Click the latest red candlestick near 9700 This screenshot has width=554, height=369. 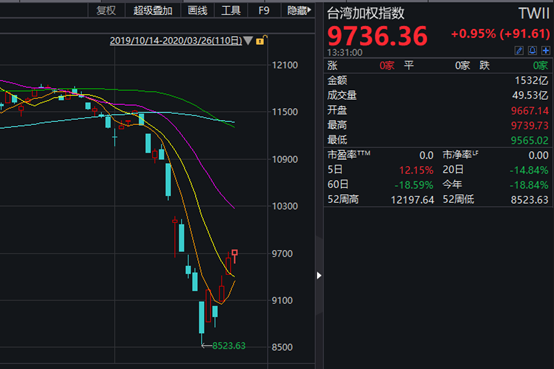pyautogui.click(x=235, y=256)
